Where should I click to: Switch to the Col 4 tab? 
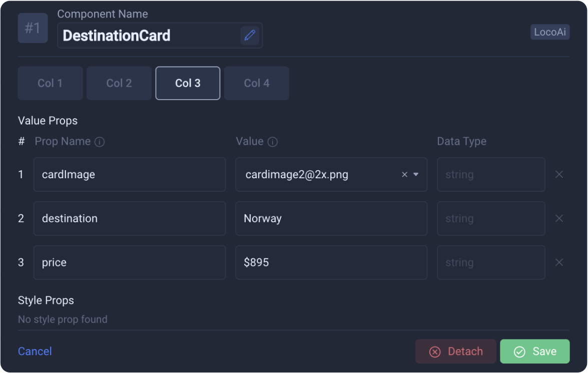pyautogui.click(x=257, y=83)
